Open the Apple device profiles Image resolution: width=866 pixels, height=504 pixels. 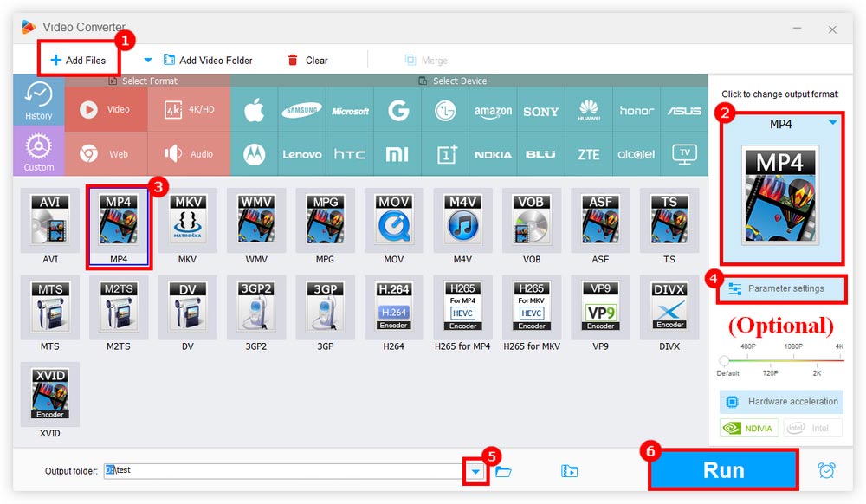[254, 110]
